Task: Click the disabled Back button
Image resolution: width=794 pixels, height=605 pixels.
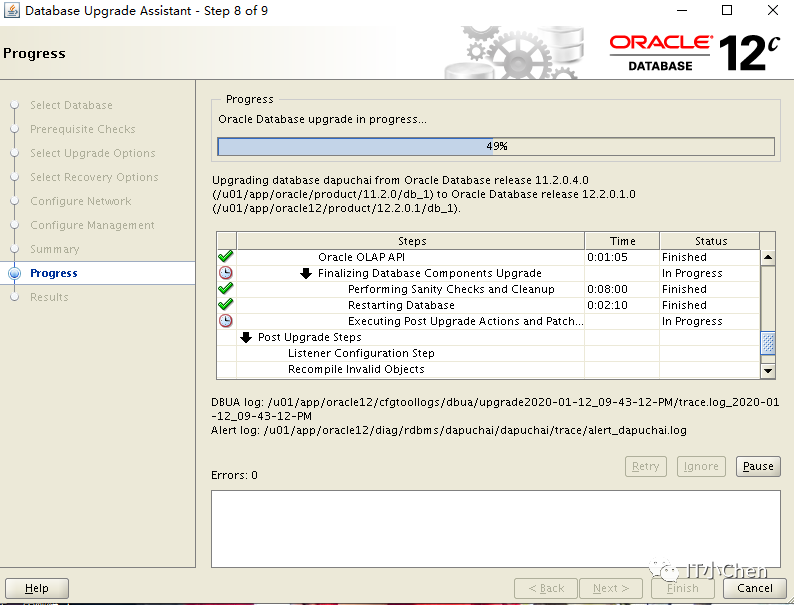Action: click(x=545, y=588)
